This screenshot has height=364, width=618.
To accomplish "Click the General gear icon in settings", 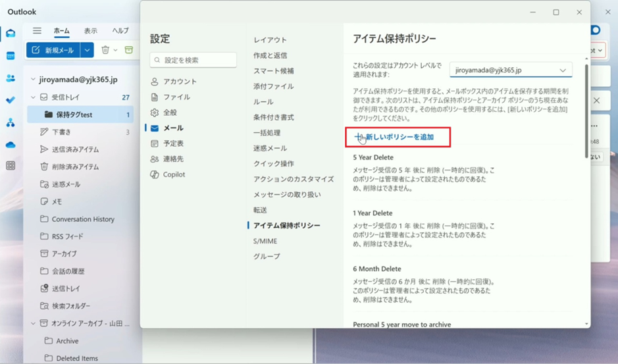I will [155, 113].
